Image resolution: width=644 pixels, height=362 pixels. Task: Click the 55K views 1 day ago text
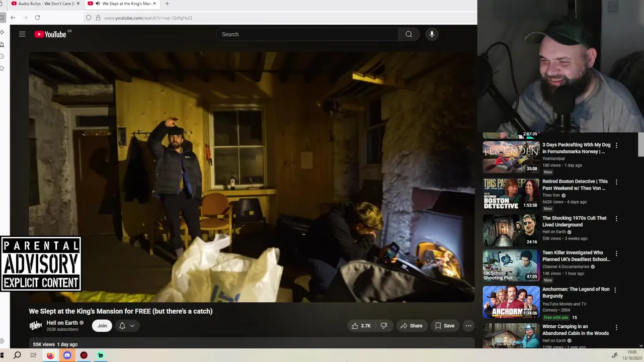pos(55,344)
